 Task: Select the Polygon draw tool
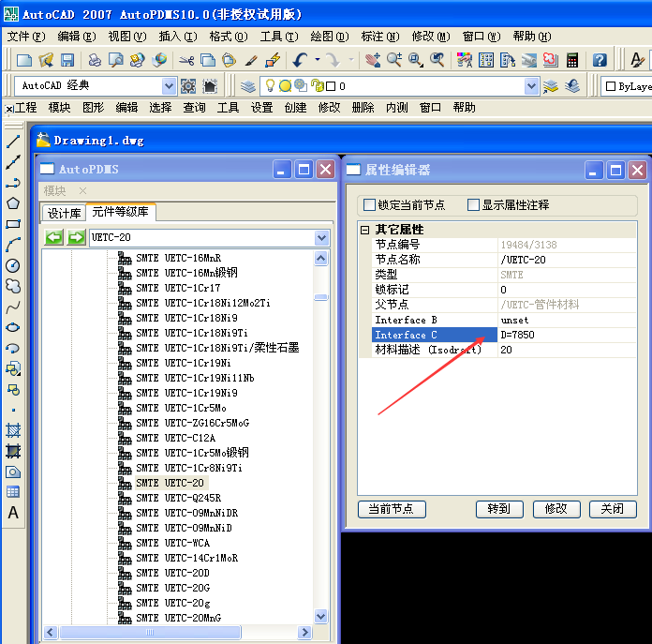pyautogui.click(x=13, y=203)
